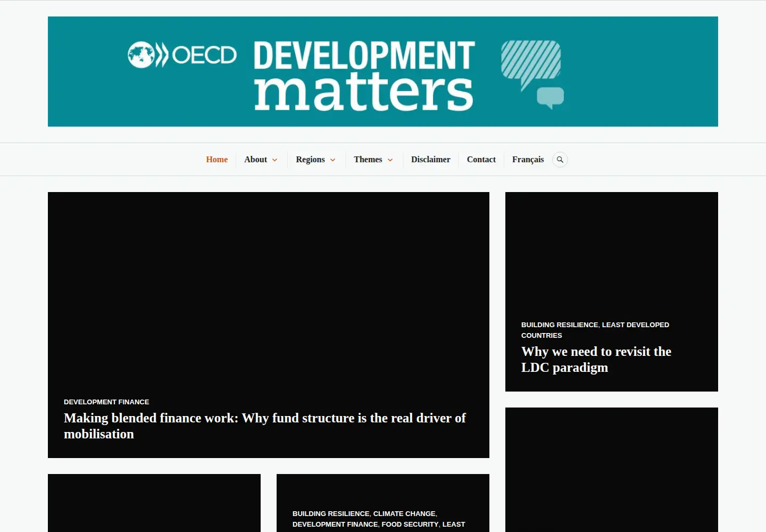Screen dimensions: 766x532
Task: Open the Disclaimer menu item
Action: (x=431, y=160)
